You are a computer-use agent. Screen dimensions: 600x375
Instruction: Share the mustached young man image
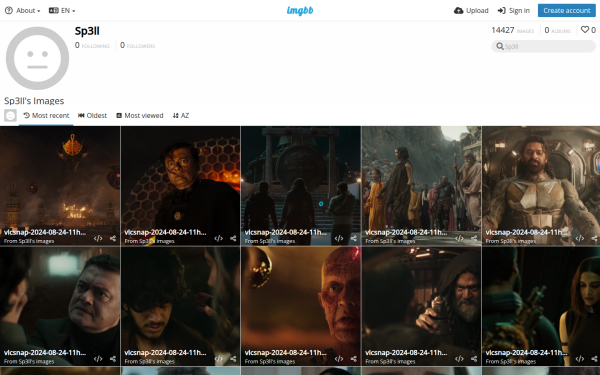pyautogui.click(x=233, y=359)
